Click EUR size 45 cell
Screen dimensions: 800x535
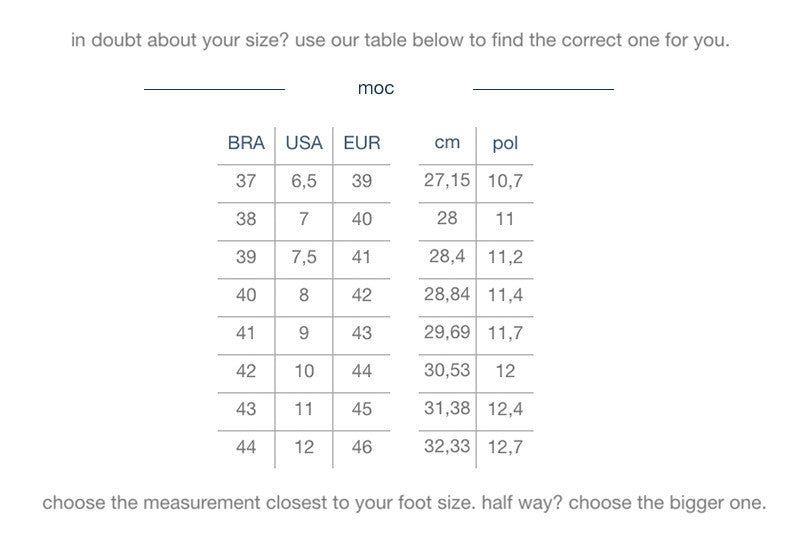(x=362, y=409)
